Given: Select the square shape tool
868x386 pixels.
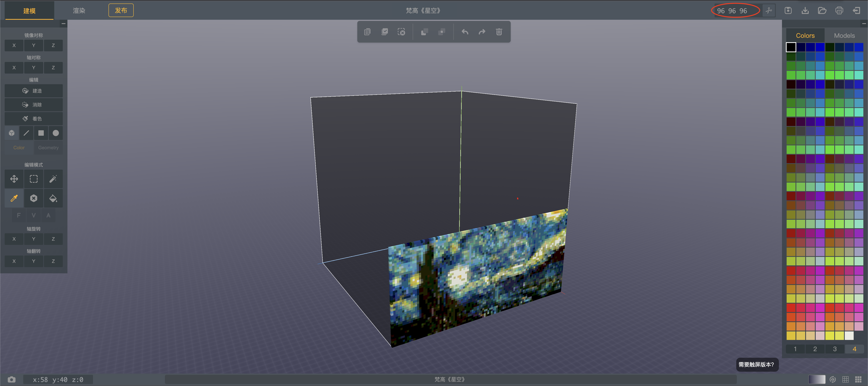Looking at the screenshot, I should point(41,133).
